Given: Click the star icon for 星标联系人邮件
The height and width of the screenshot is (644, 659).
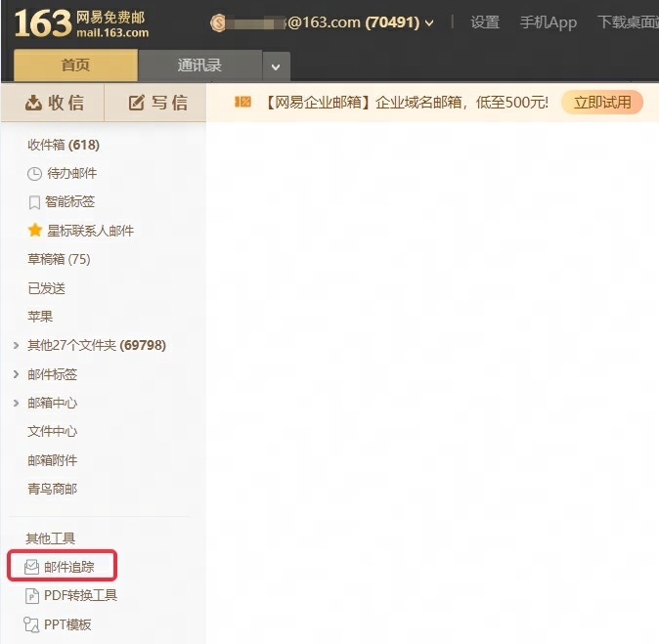Looking at the screenshot, I should point(35,231).
